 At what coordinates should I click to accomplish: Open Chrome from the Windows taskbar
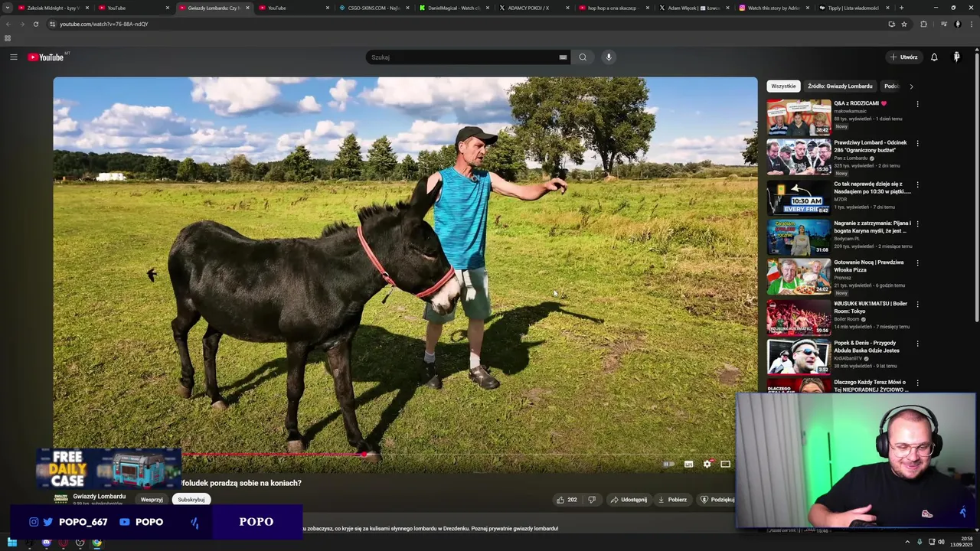click(x=97, y=543)
